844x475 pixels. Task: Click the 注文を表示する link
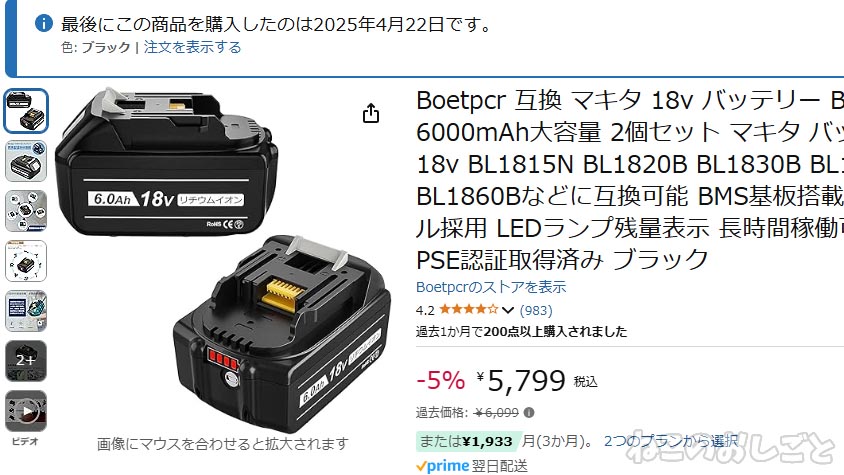click(192, 47)
